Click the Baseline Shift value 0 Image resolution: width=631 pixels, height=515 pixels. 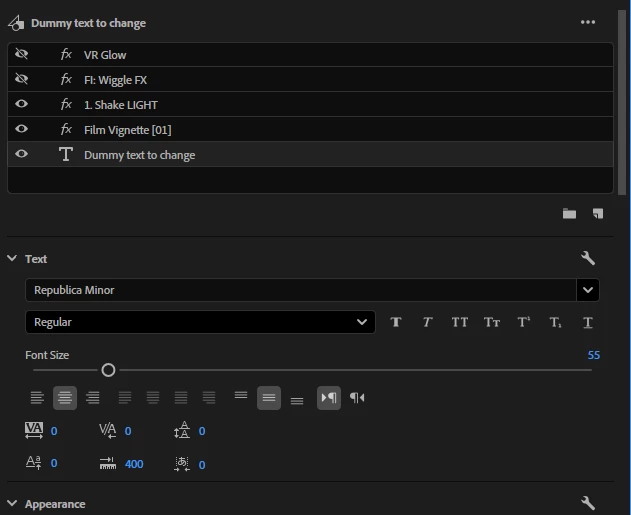[x=54, y=463]
